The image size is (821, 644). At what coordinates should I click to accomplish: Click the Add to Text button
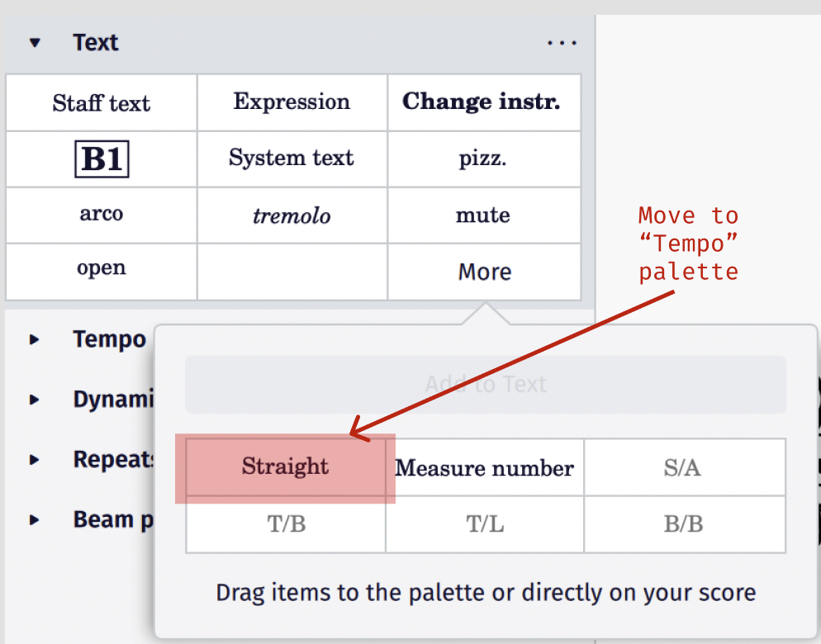tap(485, 384)
